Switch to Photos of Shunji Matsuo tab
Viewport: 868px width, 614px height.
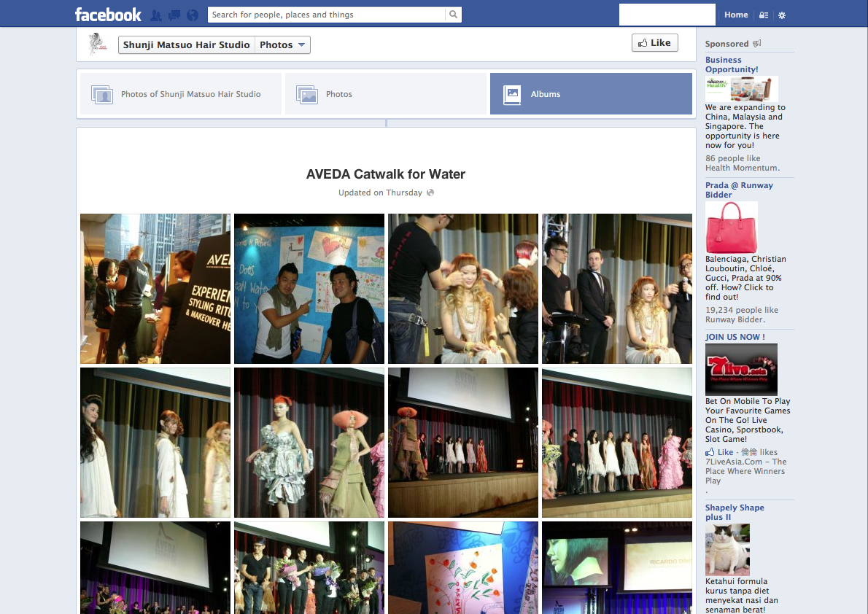[181, 94]
